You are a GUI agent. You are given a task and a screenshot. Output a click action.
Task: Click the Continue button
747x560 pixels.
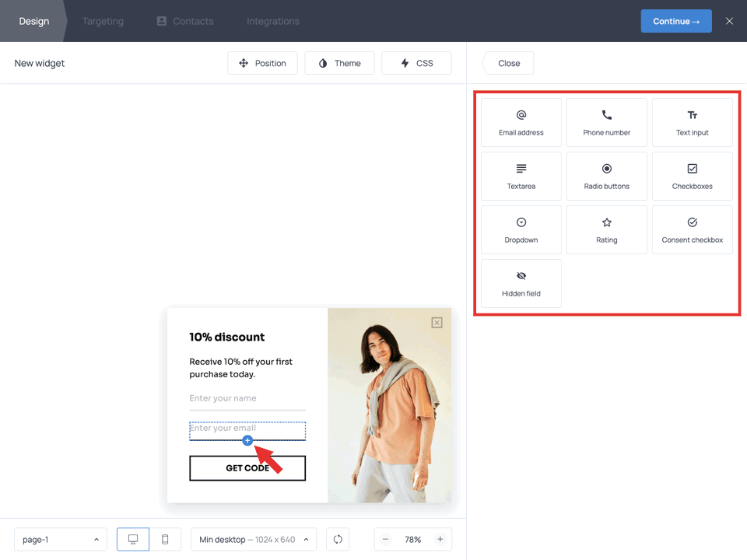click(676, 21)
